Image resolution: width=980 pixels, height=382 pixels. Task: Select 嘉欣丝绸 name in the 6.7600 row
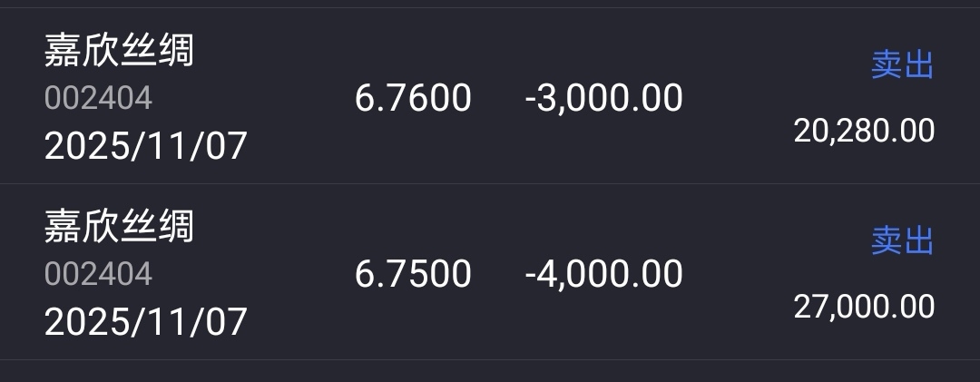119,51
